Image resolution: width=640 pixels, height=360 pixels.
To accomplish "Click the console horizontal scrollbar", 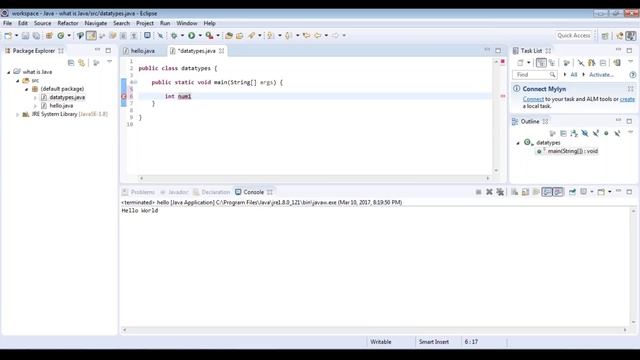I will point(374,330).
